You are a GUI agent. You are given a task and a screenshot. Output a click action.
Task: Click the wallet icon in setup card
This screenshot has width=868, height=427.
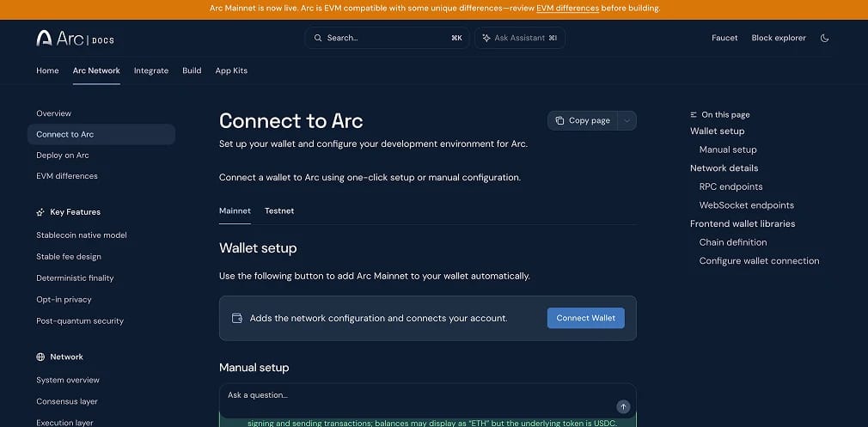pyautogui.click(x=237, y=318)
